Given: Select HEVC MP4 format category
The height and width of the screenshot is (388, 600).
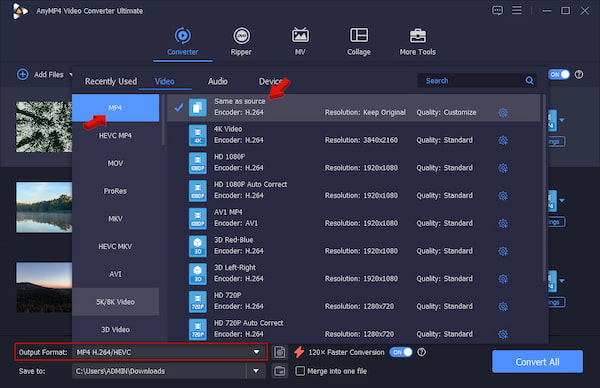Looking at the screenshot, I should (x=116, y=135).
